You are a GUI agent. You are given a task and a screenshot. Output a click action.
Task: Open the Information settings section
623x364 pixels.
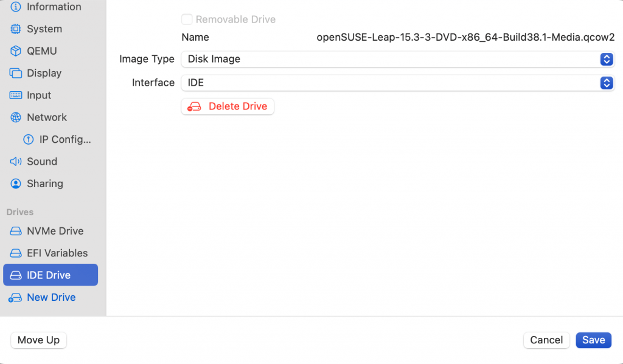click(x=50, y=7)
